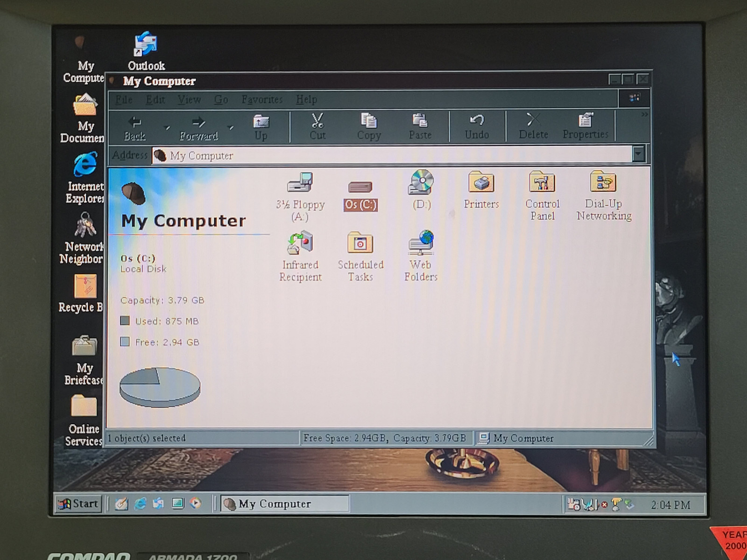Click the first Quick Launch pencil icon
The image size is (747, 560).
pyautogui.click(x=121, y=504)
